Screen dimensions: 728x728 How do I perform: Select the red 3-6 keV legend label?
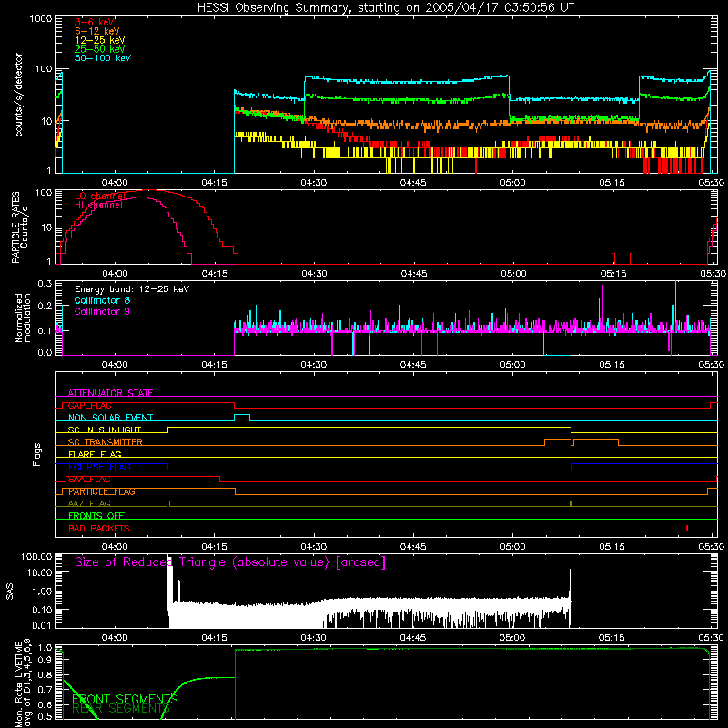[95, 22]
